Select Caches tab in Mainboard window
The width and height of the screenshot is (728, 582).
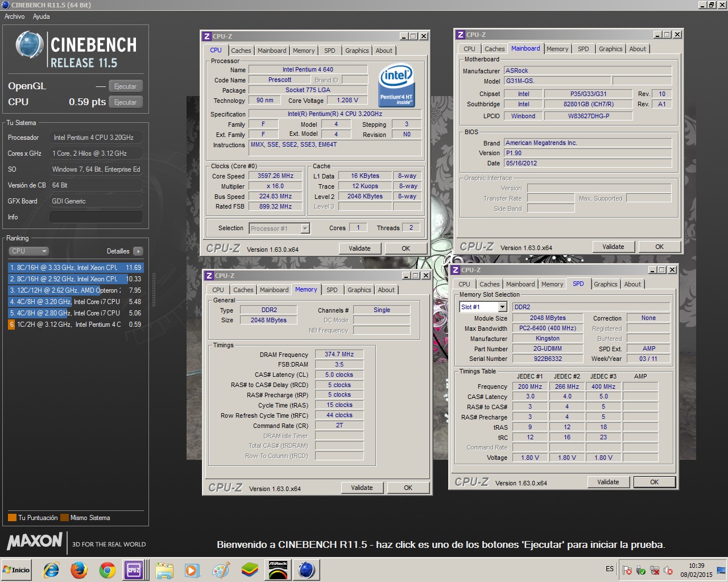click(494, 49)
